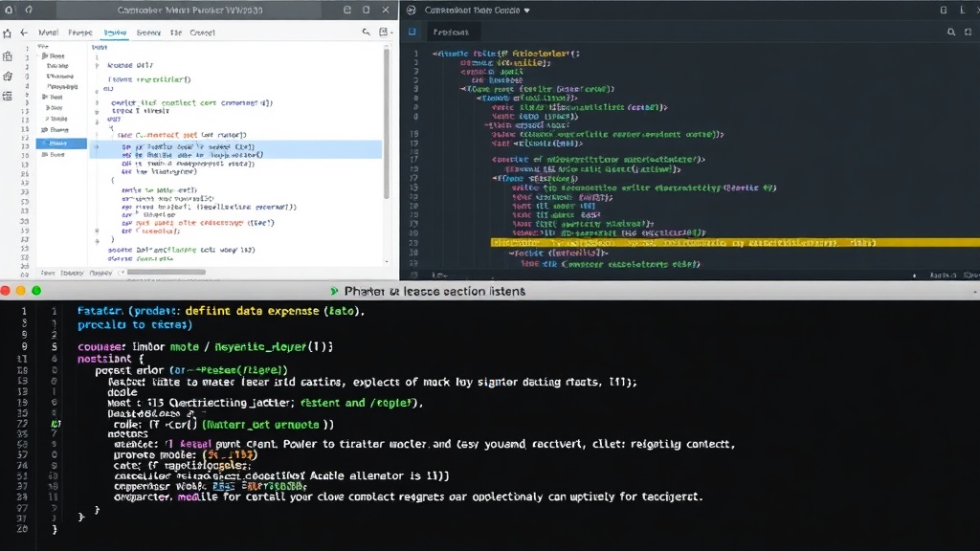Image resolution: width=980 pixels, height=551 pixels.
Task: Collapse the first folder in the file tree
Action: [x=44, y=55]
